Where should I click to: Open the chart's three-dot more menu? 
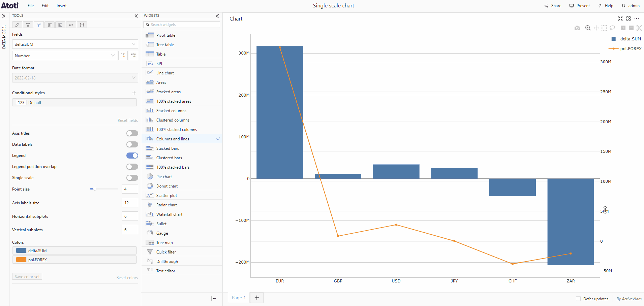click(x=637, y=19)
